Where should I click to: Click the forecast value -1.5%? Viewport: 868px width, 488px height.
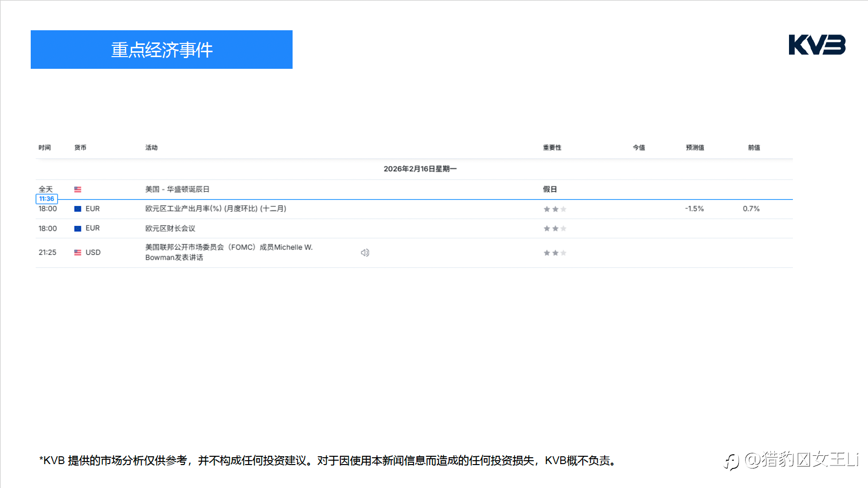(694, 209)
